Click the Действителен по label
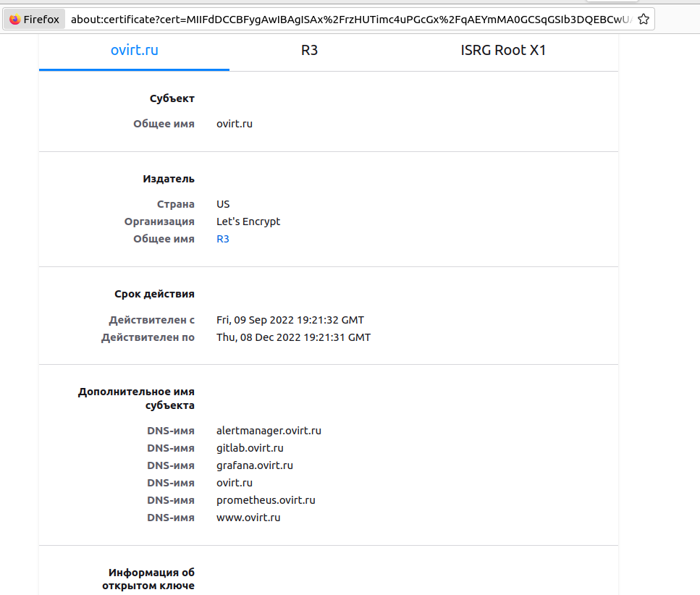 [148, 337]
